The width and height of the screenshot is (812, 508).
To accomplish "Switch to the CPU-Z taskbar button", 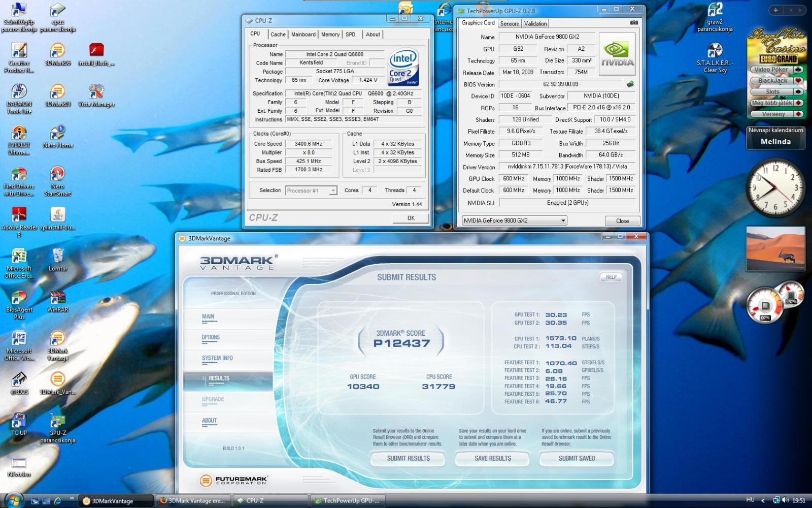I will tap(270, 501).
